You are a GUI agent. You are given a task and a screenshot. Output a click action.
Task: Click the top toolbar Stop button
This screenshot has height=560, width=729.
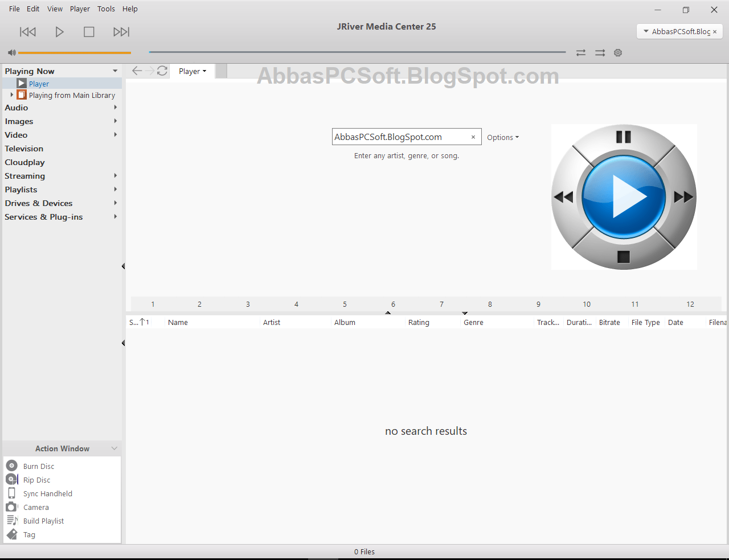point(89,32)
